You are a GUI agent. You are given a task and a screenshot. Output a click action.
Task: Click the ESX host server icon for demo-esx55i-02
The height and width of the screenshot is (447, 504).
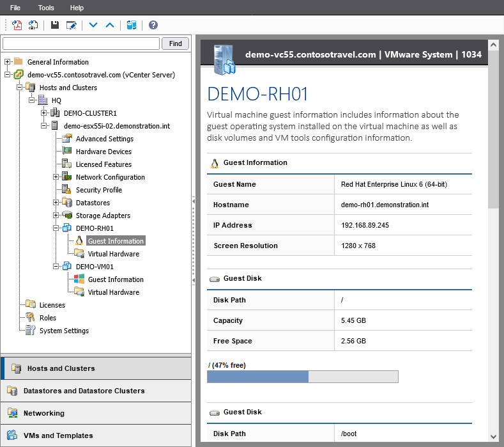(55, 125)
